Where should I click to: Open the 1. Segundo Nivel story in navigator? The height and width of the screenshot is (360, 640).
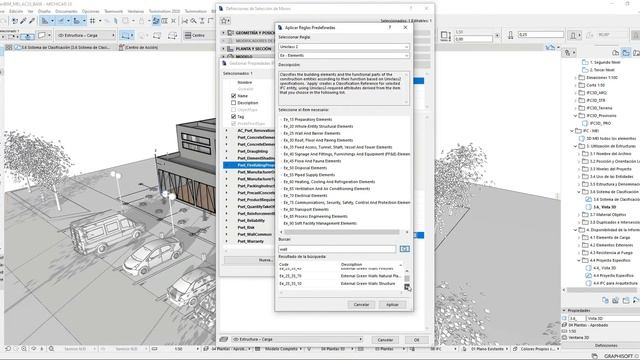pyautogui.click(x=601, y=62)
